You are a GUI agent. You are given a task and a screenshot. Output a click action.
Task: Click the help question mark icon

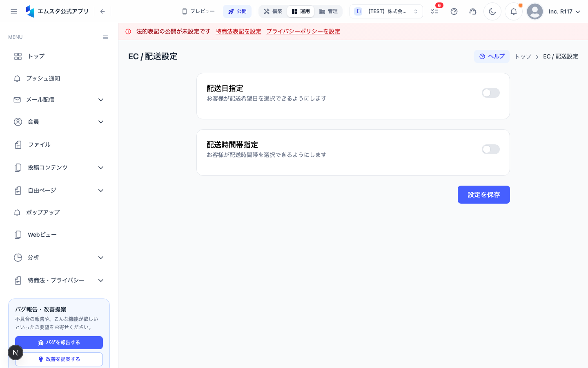point(454,11)
